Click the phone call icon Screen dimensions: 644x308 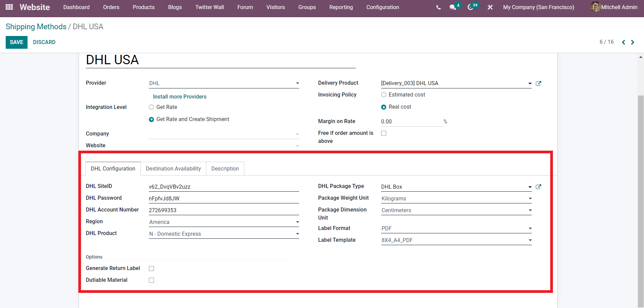(x=438, y=7)
